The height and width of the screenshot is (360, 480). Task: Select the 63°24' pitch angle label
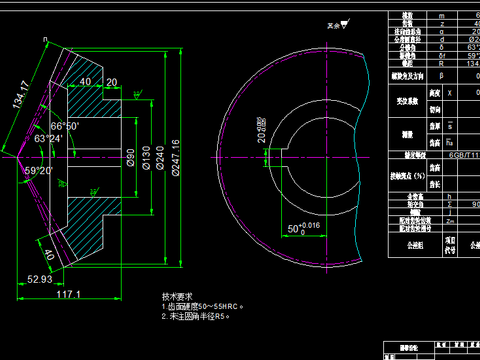(x=48, y=138)
